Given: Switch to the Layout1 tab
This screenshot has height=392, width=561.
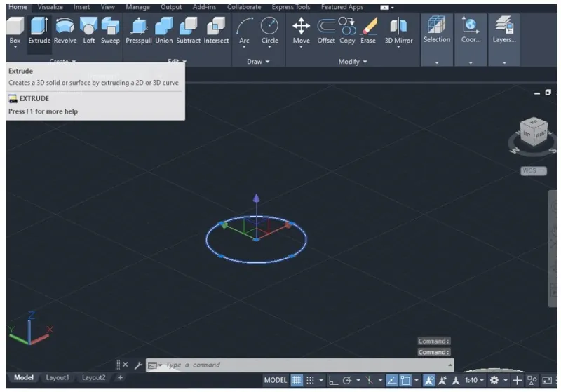Looking at the screenshot, I should point(58,378).
